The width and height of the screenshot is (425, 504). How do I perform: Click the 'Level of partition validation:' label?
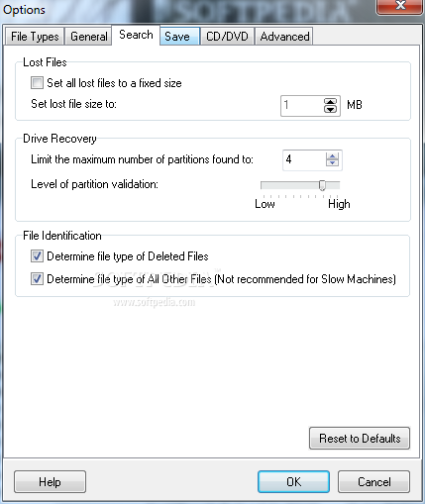coord(94,184)
